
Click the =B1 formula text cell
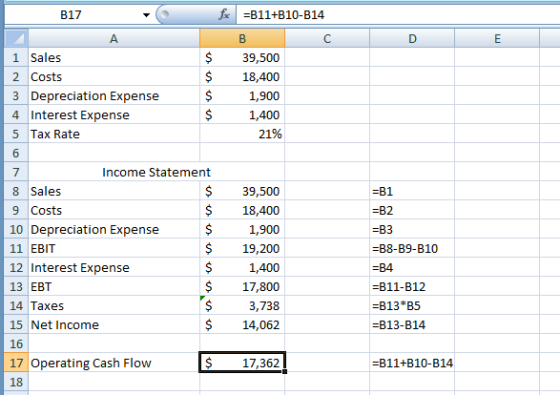[412, 191]
